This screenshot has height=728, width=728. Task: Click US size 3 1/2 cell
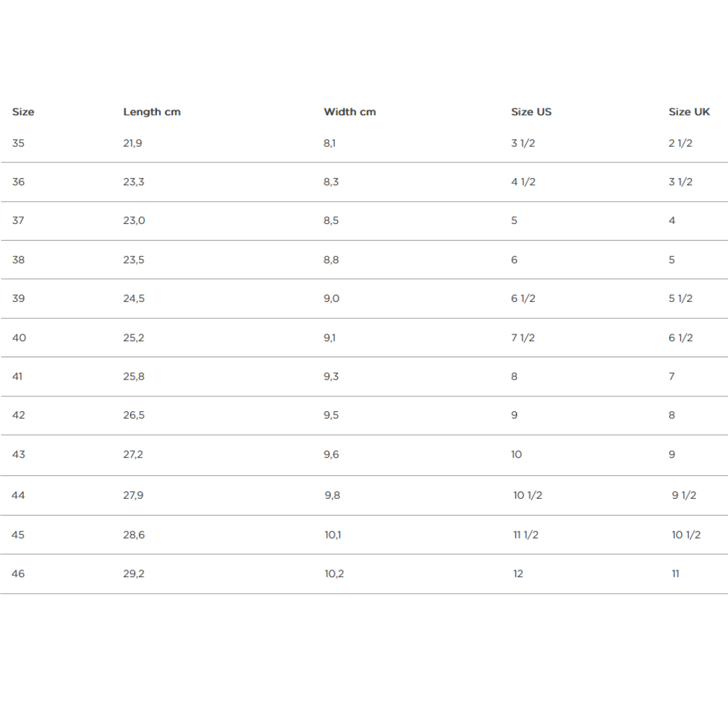(523, 143)
